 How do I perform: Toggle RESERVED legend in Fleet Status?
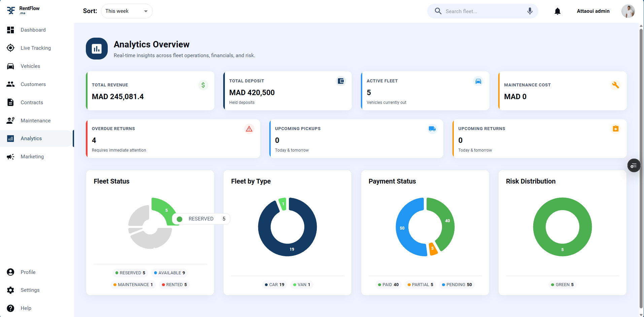[130, 273]
